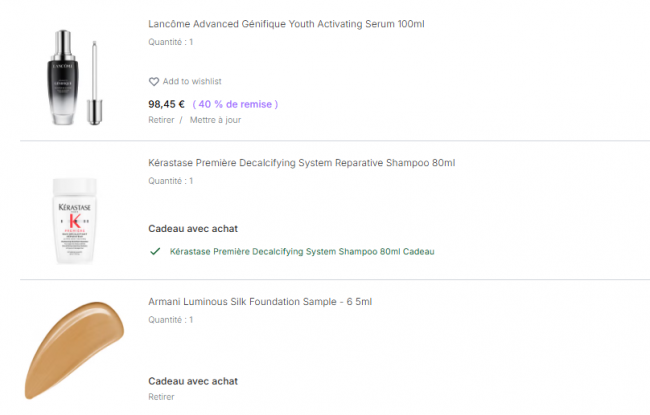Click Cadeau avec achat under Kérastase shampoo
Viewport: 650px width, 415px height.
[x=193, y=228]
